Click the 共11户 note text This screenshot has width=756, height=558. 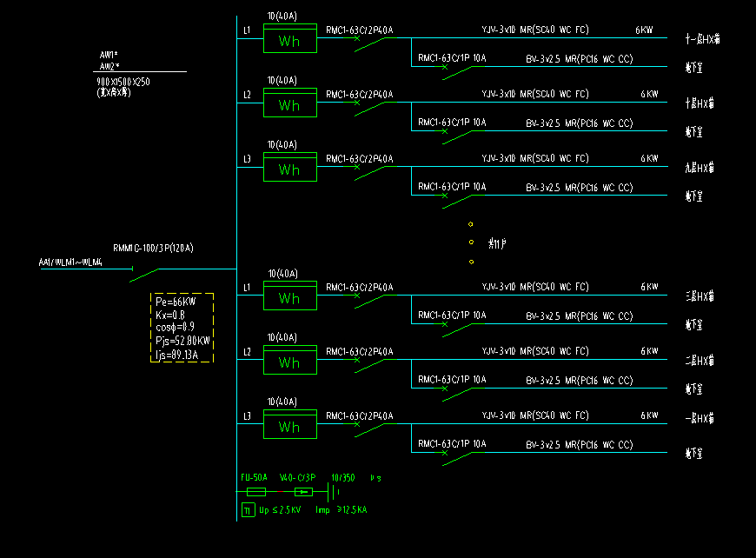[x=497, y=243]
